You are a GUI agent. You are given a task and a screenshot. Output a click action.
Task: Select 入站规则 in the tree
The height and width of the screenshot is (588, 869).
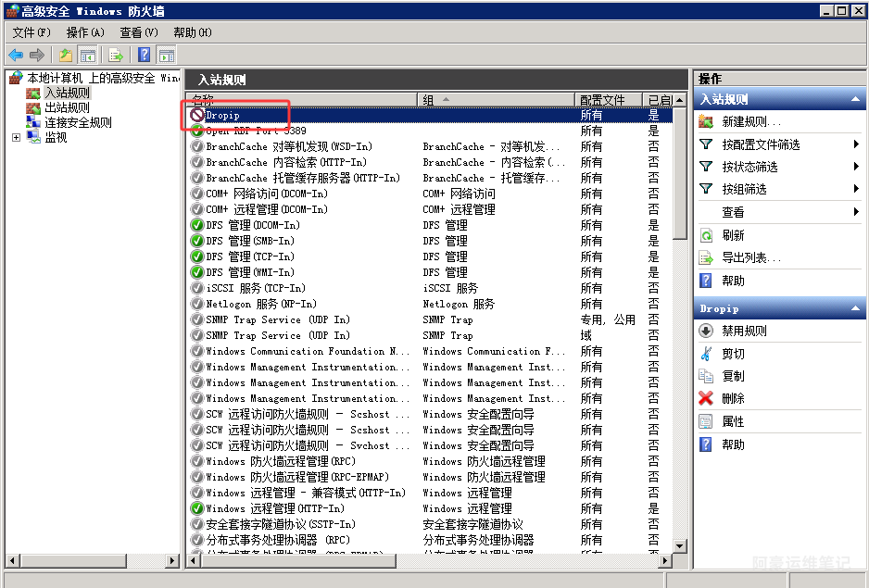pos(68,93)
